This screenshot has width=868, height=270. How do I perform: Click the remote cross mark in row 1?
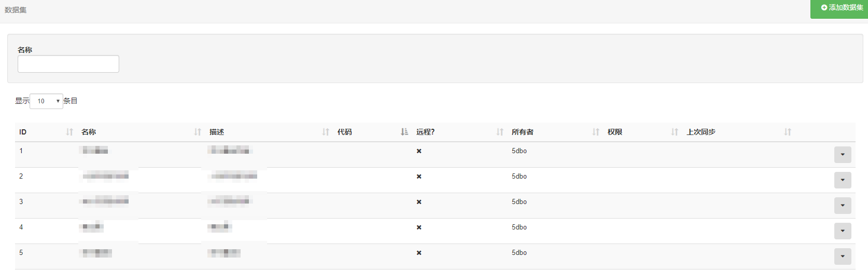tap(419, 151)
